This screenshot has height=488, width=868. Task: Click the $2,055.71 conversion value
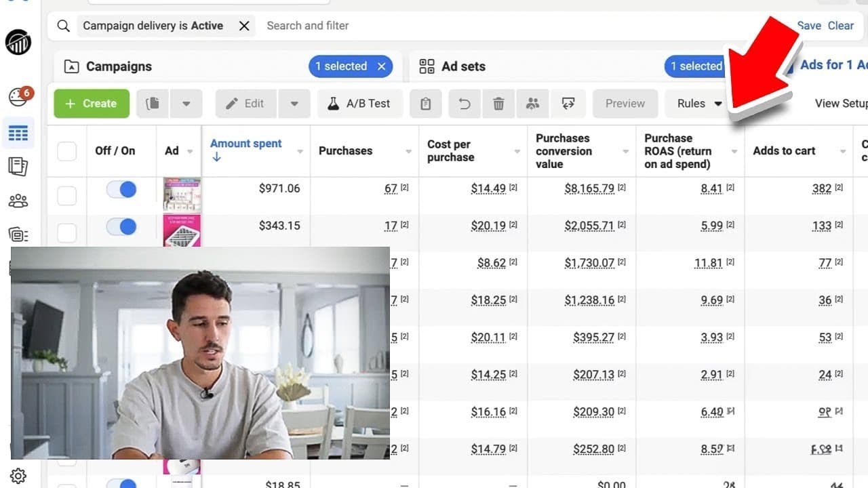pyautogui.click(x=589, y=226)
